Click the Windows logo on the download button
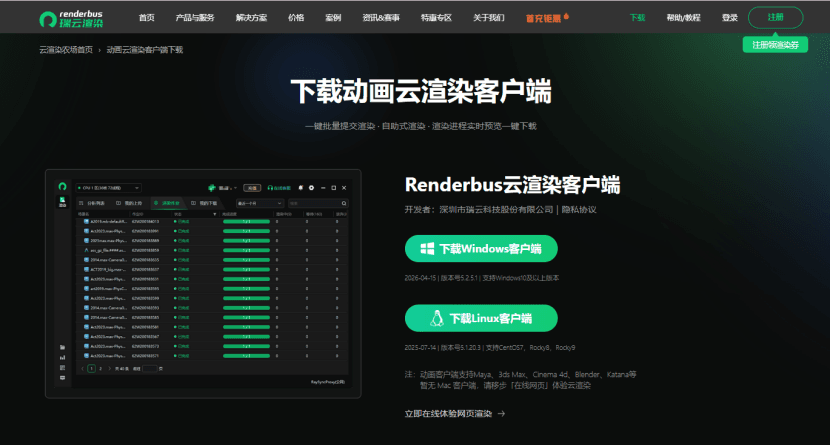 tap(425, 249)
